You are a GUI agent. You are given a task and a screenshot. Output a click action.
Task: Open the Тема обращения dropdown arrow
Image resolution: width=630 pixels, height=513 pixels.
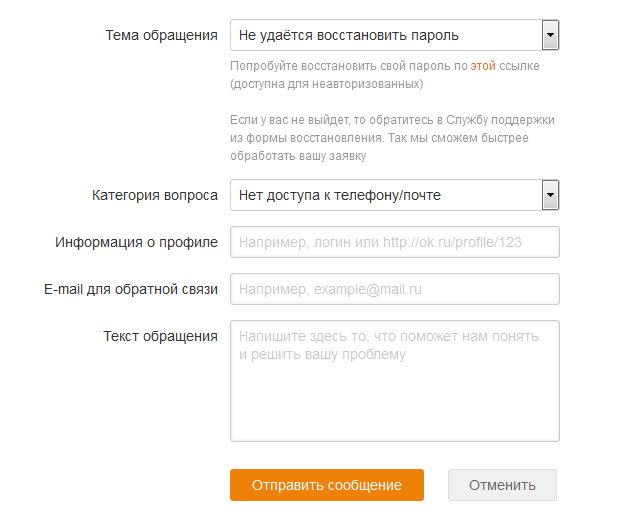pyautogui.click(x=549, y=35)
